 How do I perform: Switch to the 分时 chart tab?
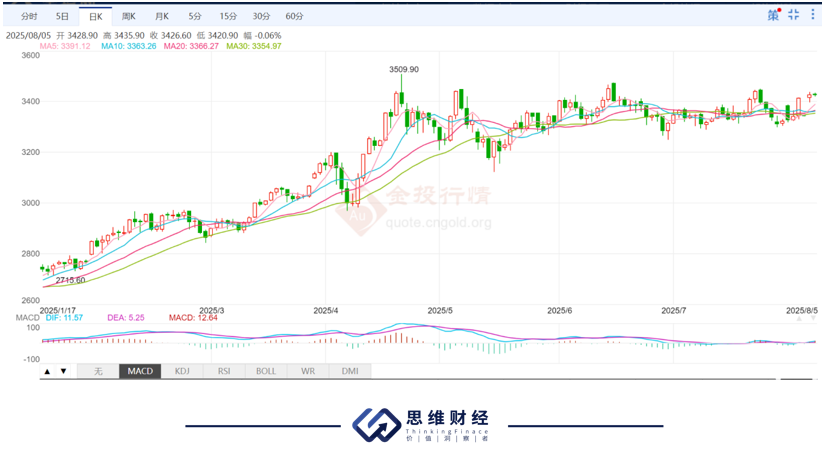(x=29, y=17)
